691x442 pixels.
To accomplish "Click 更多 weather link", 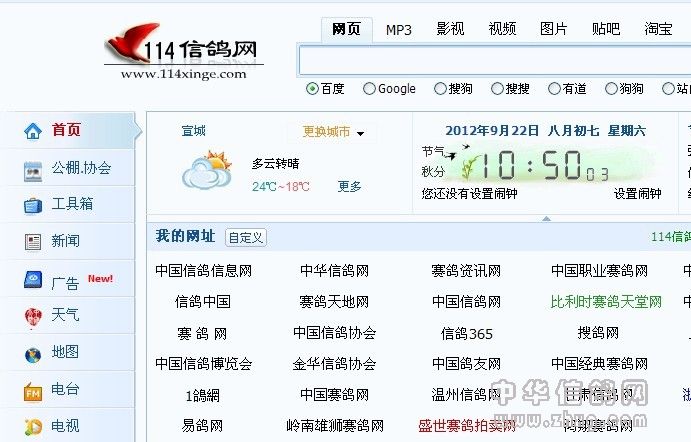I will click(349, 186).
